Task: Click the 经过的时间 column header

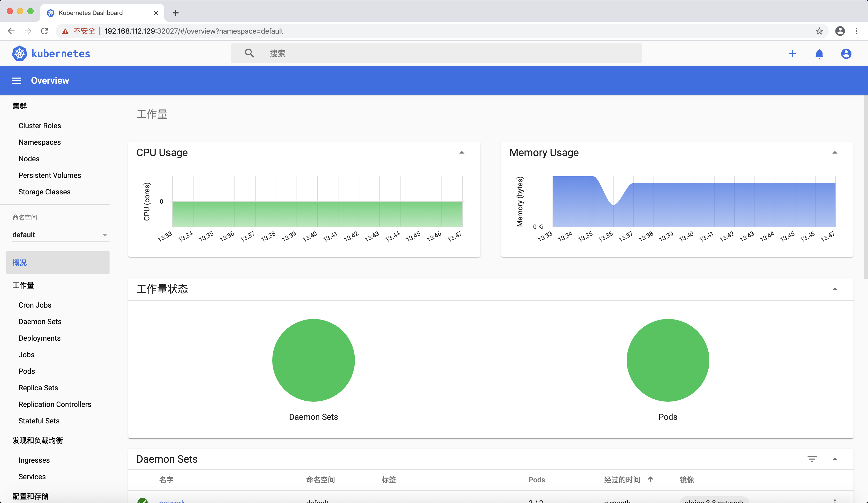Action: (622, 479)
